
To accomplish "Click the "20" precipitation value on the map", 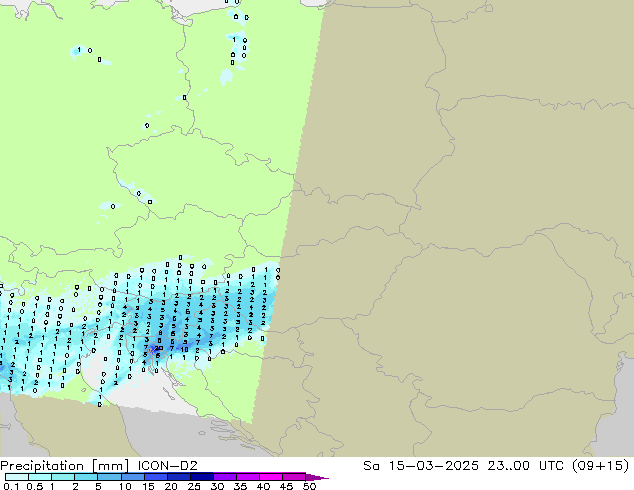I will (x=159, y=348).
